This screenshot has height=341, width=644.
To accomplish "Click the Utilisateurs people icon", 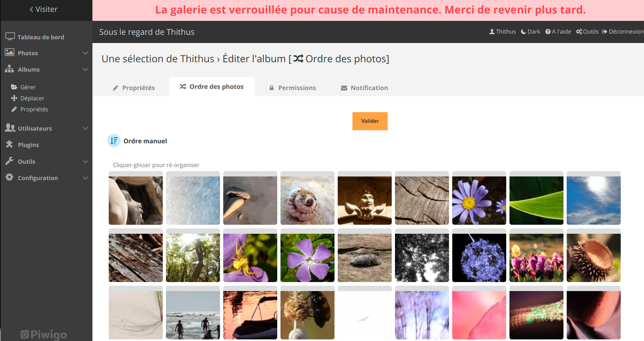I will pyautogui.click(x=10, y=128).
